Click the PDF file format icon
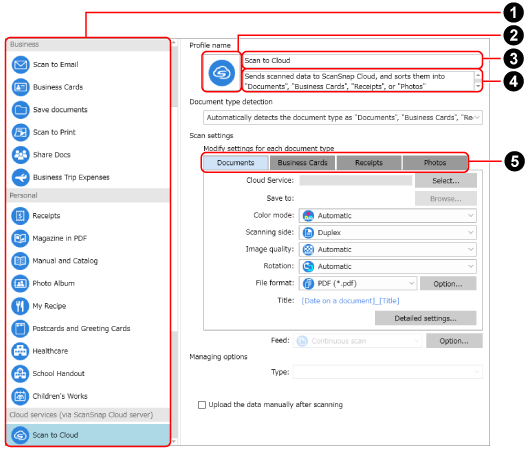 [x=308, y=284]
